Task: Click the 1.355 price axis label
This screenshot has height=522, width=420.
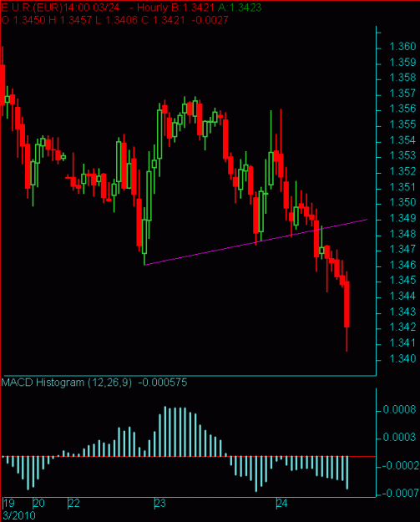Action: point(402,124)
